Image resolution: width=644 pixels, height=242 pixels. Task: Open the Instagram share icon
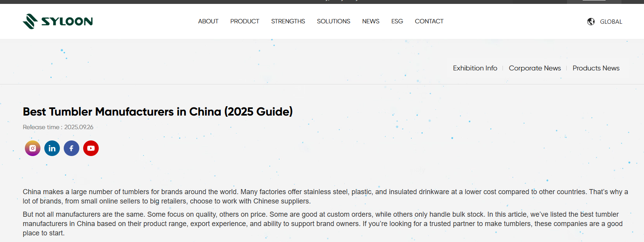tap(33, 148)
